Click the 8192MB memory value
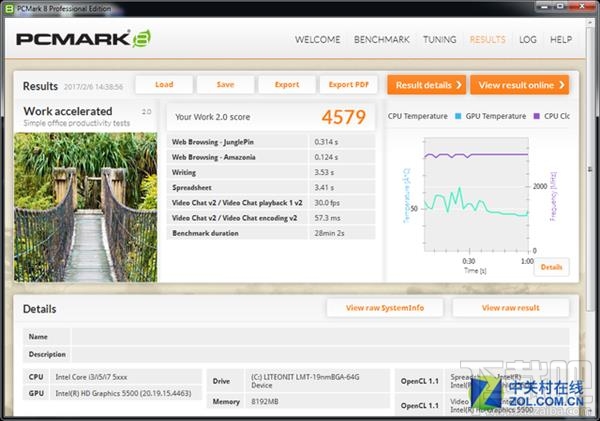The width and height of the screenshot is (600, 421). pos(265,401)
